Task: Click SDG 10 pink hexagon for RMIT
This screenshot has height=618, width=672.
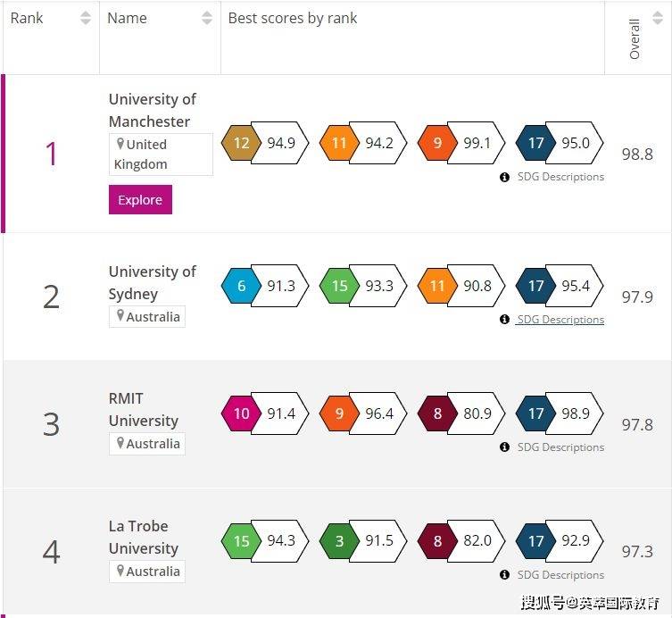Action: pos(241,413)
